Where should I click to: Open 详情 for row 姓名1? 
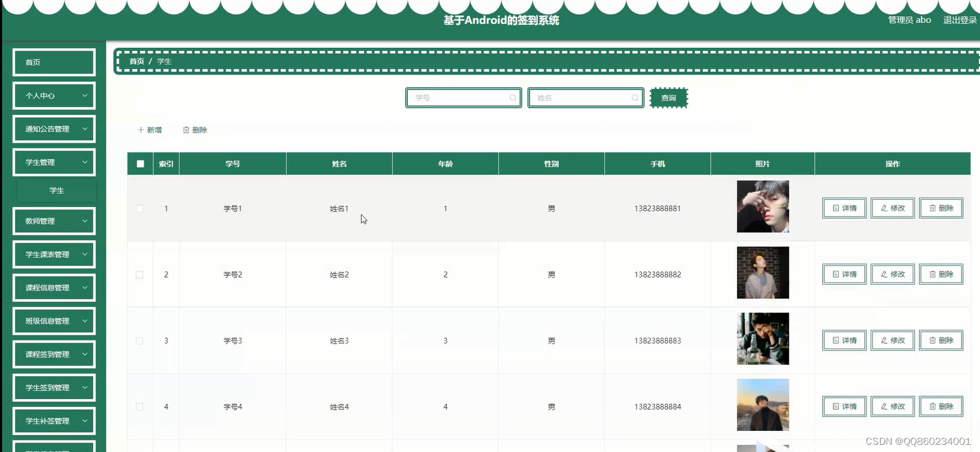pyautogui.click(x=845, y=208)
